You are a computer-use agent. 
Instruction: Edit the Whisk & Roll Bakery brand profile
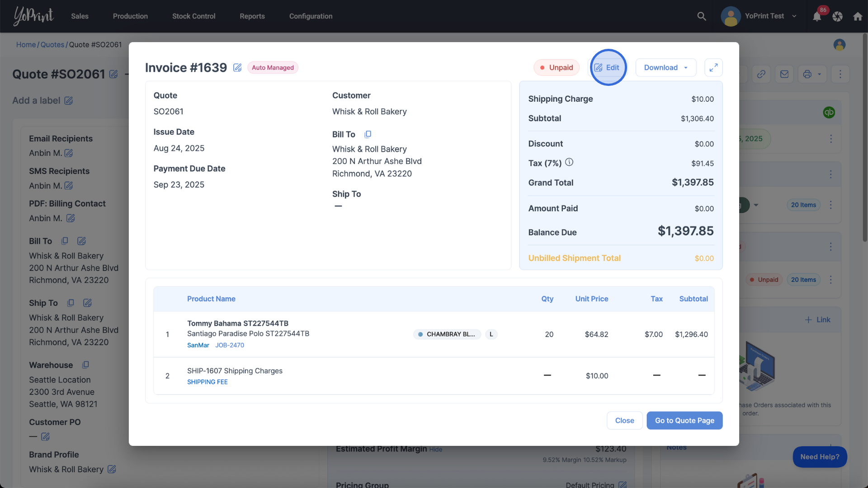tap(112, 469)
